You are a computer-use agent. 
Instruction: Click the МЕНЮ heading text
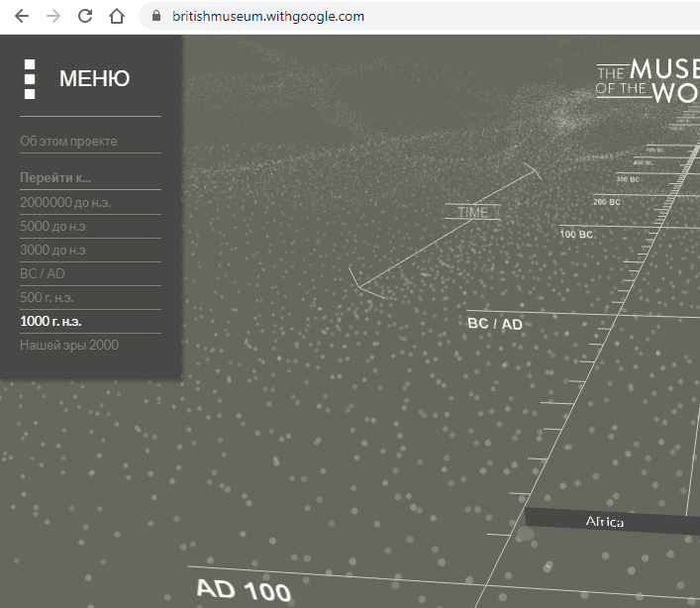point(95,79)
